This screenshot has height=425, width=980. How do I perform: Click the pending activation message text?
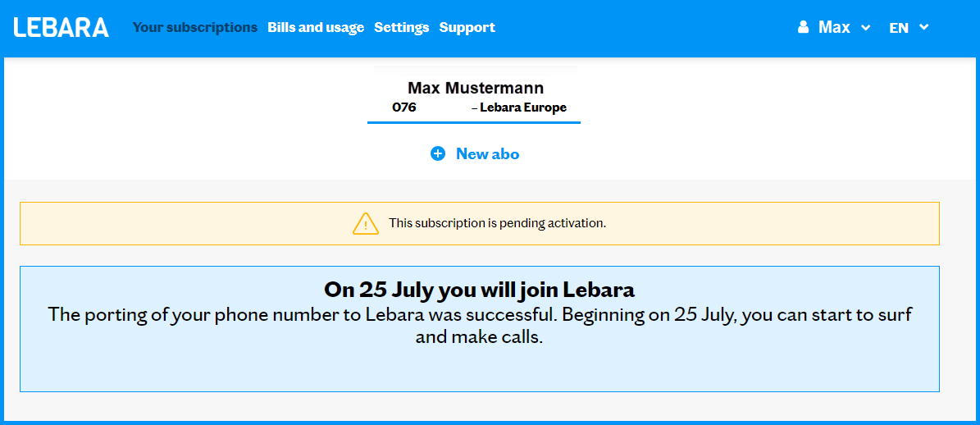[497, 223]
